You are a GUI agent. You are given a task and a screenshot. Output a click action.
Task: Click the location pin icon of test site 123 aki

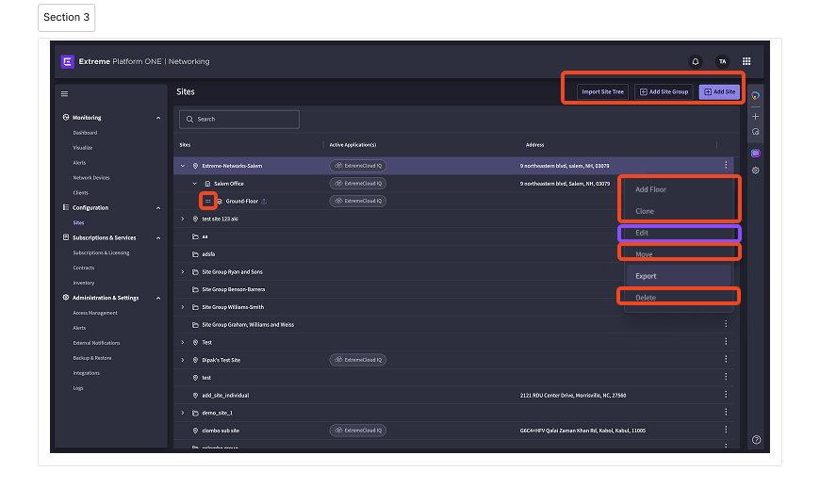coord(195,219)
